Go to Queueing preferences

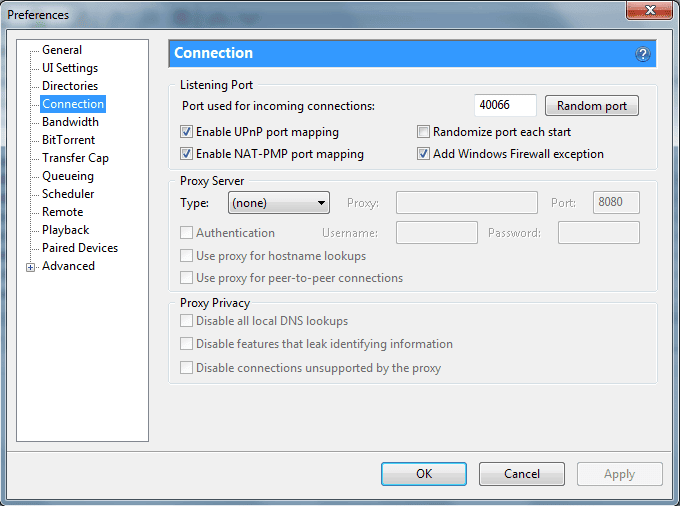point(68,176)
